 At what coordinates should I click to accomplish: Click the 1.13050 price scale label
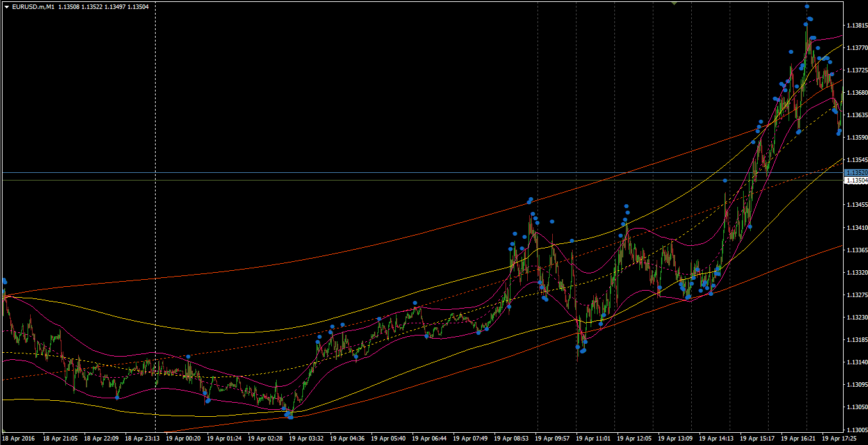click(x=857, y=407)
